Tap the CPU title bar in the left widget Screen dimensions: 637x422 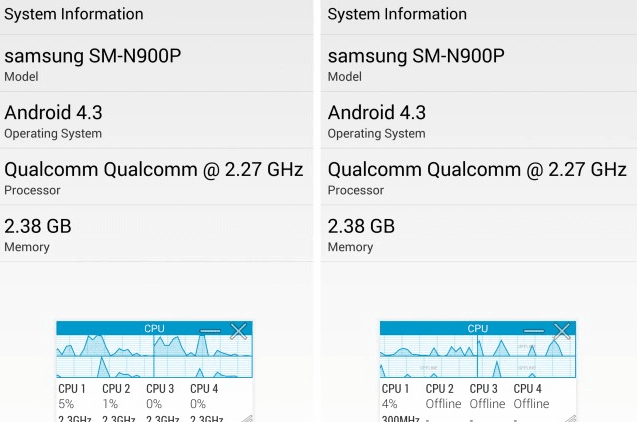[154, 328]
